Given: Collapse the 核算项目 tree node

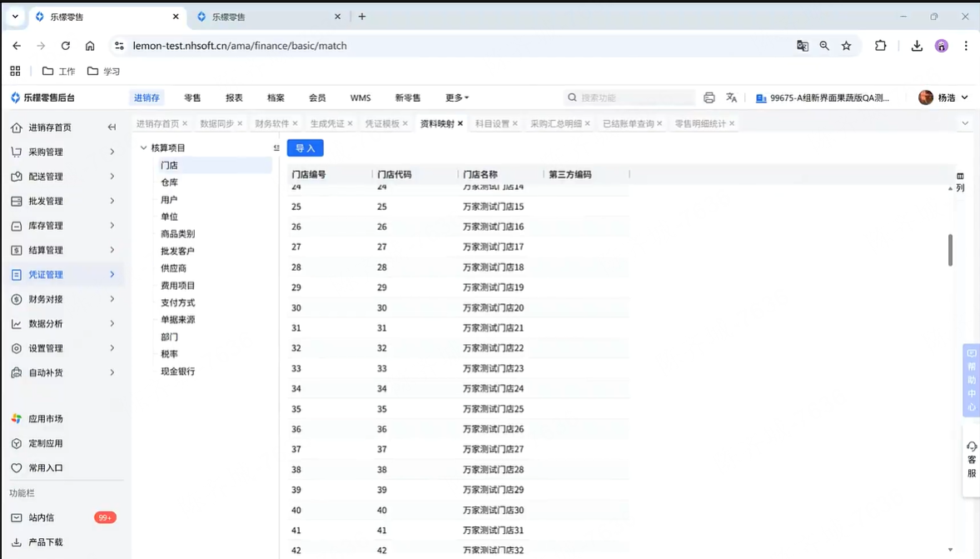Looking at the screenshot, I should tap(143, 148).
